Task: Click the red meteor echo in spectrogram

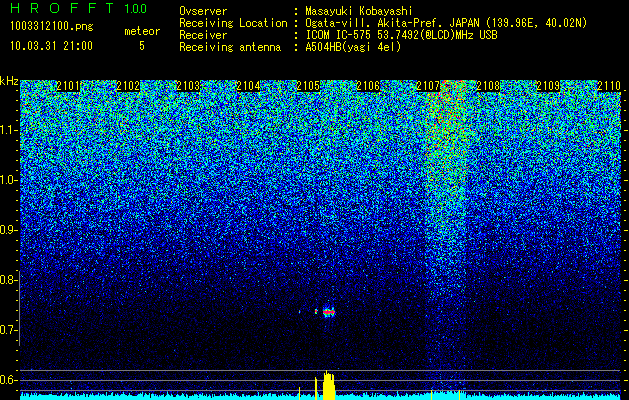Action: [x=329, y=312]
